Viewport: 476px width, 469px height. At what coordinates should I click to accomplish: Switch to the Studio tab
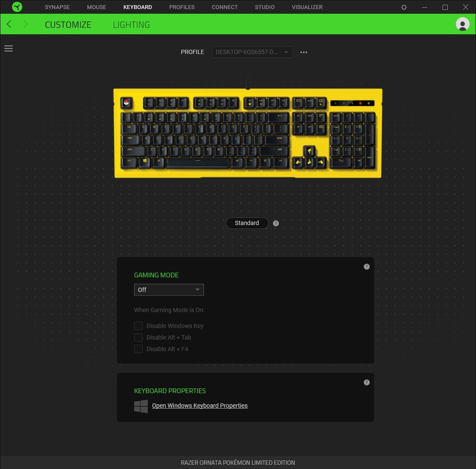click(265, 7)
